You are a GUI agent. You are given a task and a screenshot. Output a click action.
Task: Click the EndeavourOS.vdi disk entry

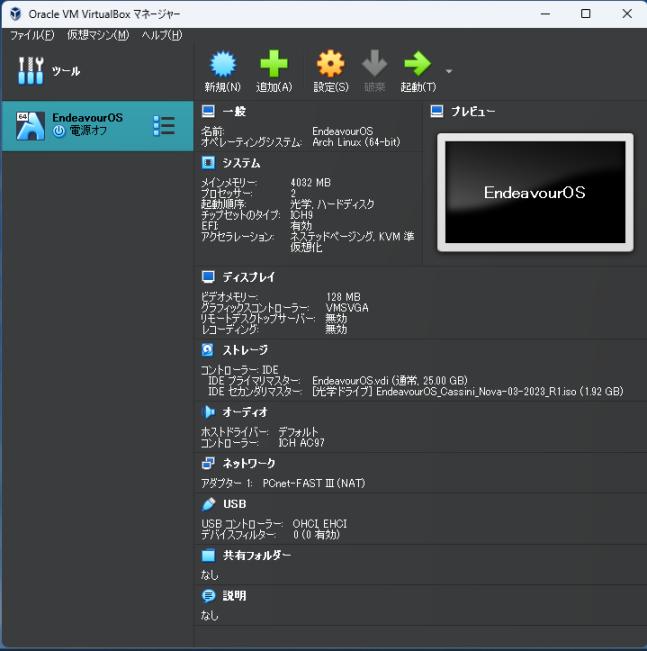coord(390,381)
